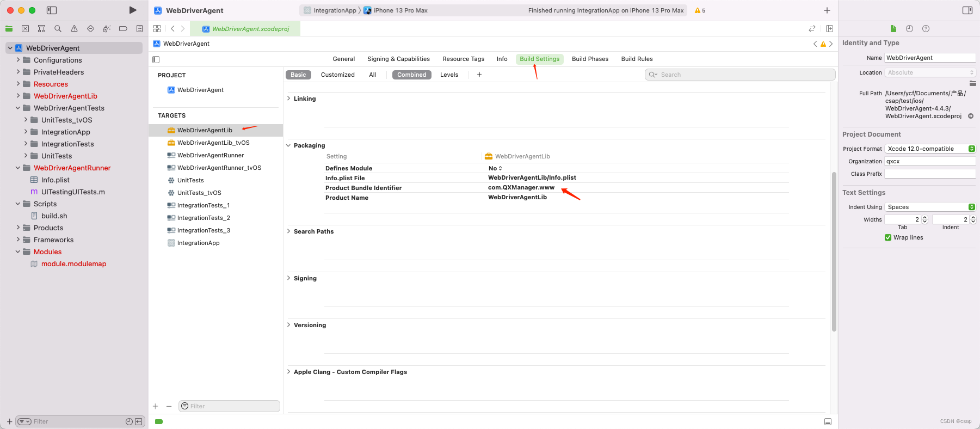Open the issue navigator warning icon
The image size is (980, 429).
click(x=74, y=28)
